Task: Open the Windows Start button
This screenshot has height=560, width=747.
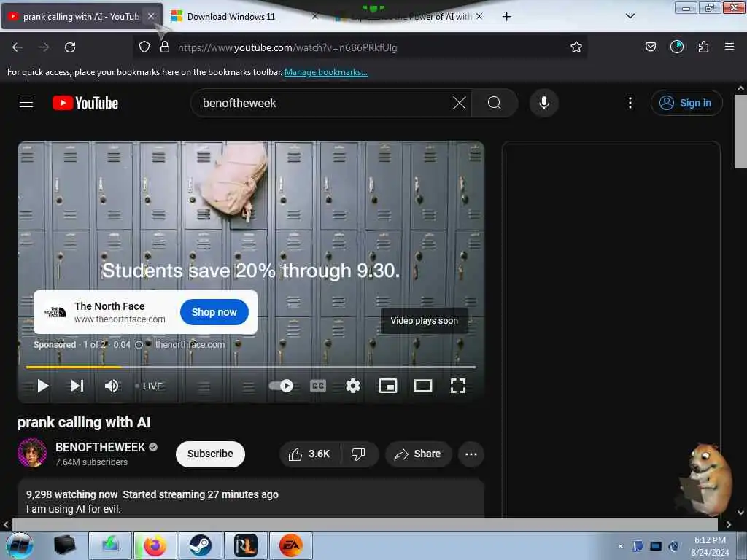Action: click(19, 545)
